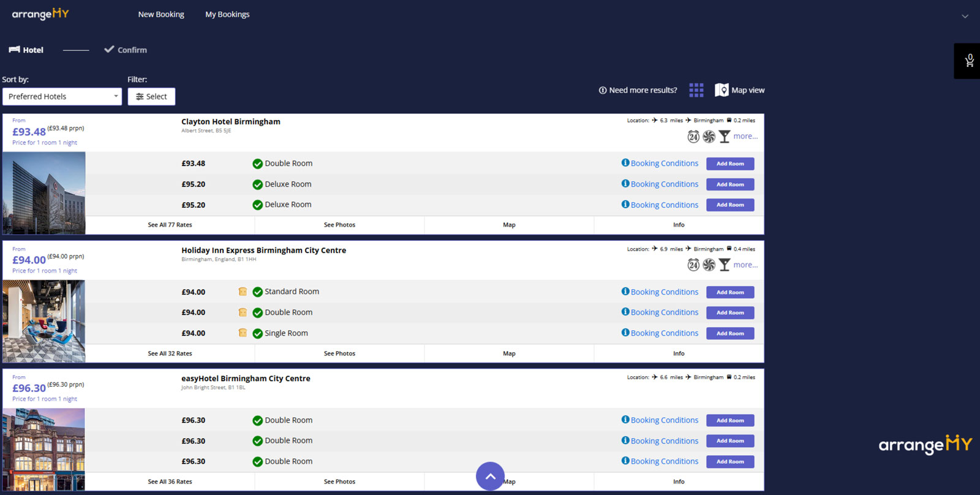Click the Confirm checkmark step
The width and height of the screenshot is (980, 495).
click(x=126, y=50)
